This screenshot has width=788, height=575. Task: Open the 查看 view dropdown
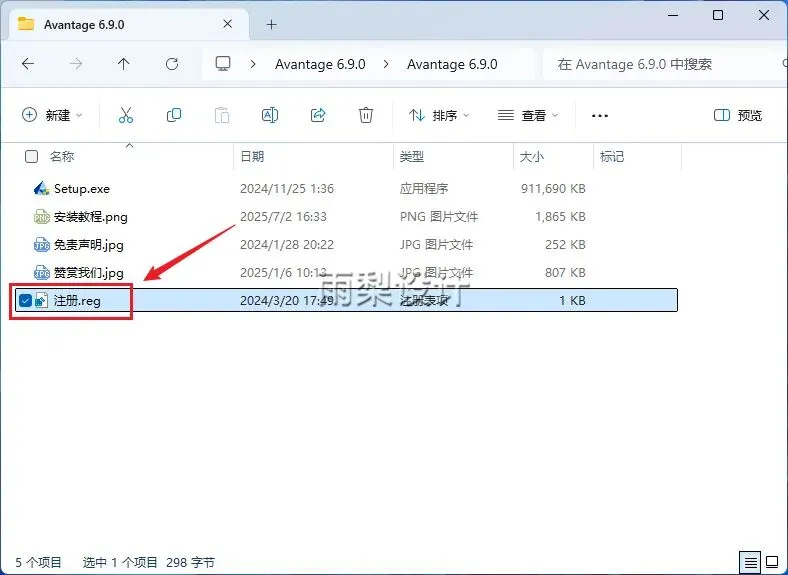(x=528, y=116)
